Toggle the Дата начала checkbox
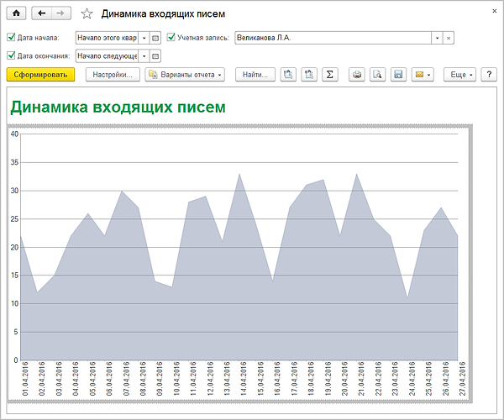This screenshot has width=504, height=420. click(11, 37)
